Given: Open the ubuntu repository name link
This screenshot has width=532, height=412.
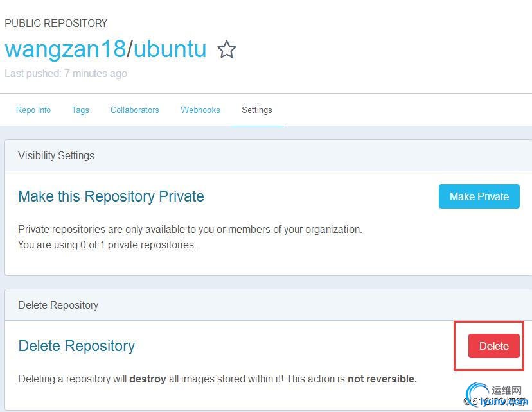Looking at the screenshot, I should (x=170, y=49).
